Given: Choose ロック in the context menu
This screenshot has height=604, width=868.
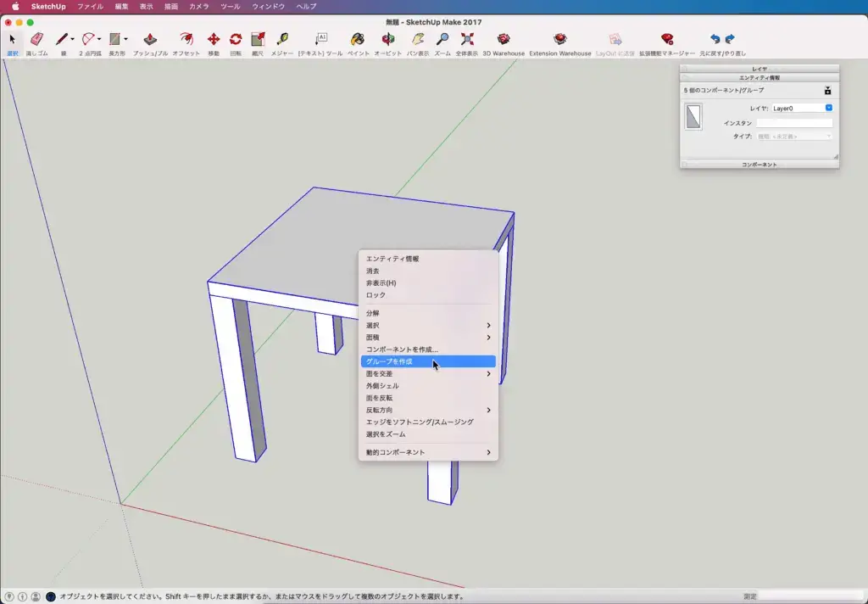Looking at the screenshot, I should 428,295.
